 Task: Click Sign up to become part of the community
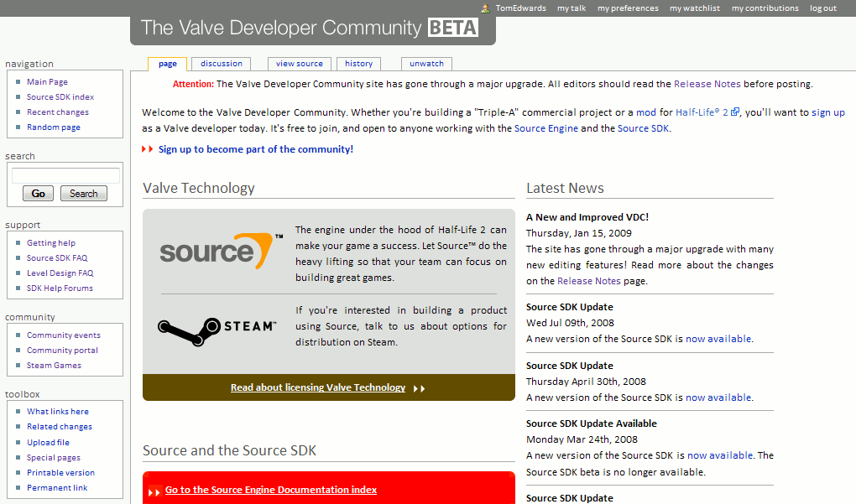(255, 149)
